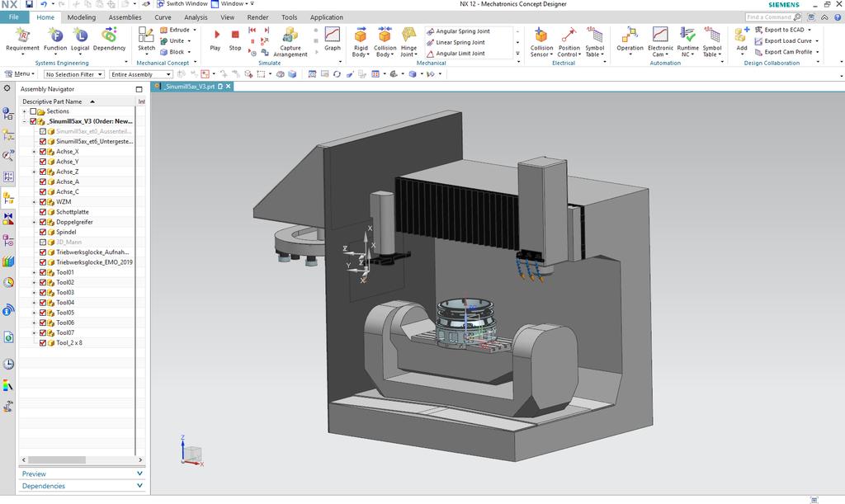Toggle the 3D_Mann checkbox
This screenshot has width=845, height=504.
coord(43,243)
